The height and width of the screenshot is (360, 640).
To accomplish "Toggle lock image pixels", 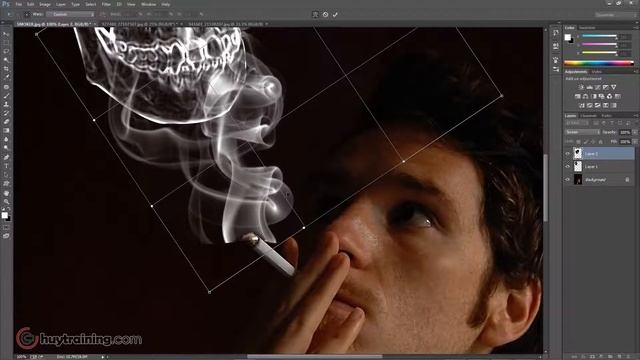I will [585, 142].
